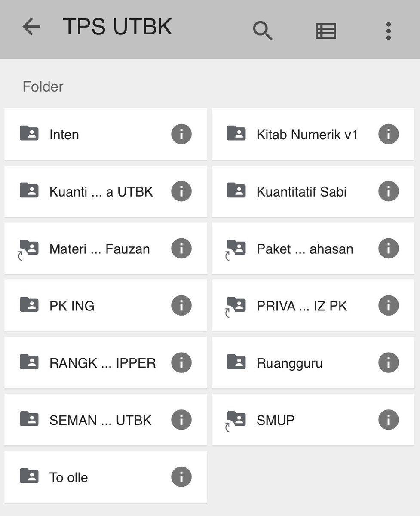The height and width of the screenshot is (516, 420).
Task: Open the SEMAN ... UTBK folder
Action: point(106,420)
